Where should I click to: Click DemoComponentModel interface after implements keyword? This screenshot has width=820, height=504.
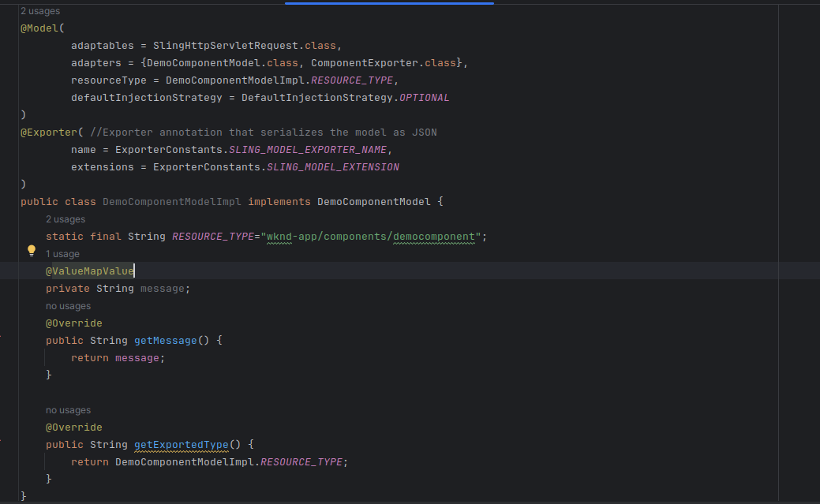[373, 202]
